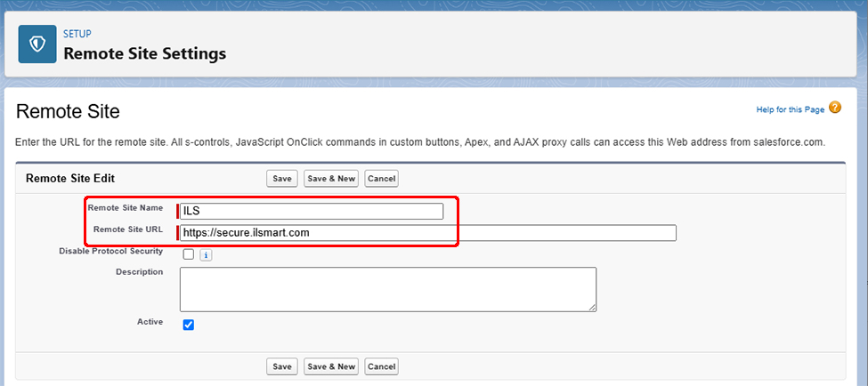This screenshot has height=386, width=868.
Task: Click the Remote Site page heading
Action: (x=68, y=112)
